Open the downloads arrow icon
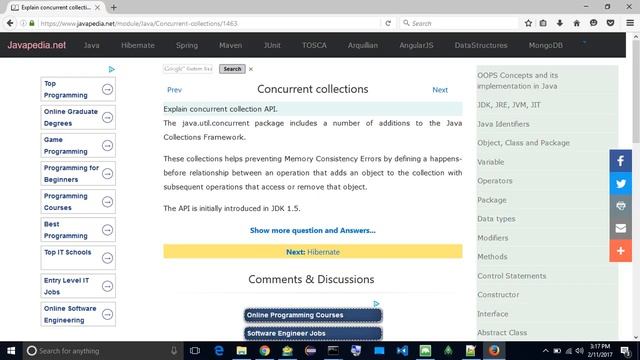640x360 pixels. click(560, 23)
